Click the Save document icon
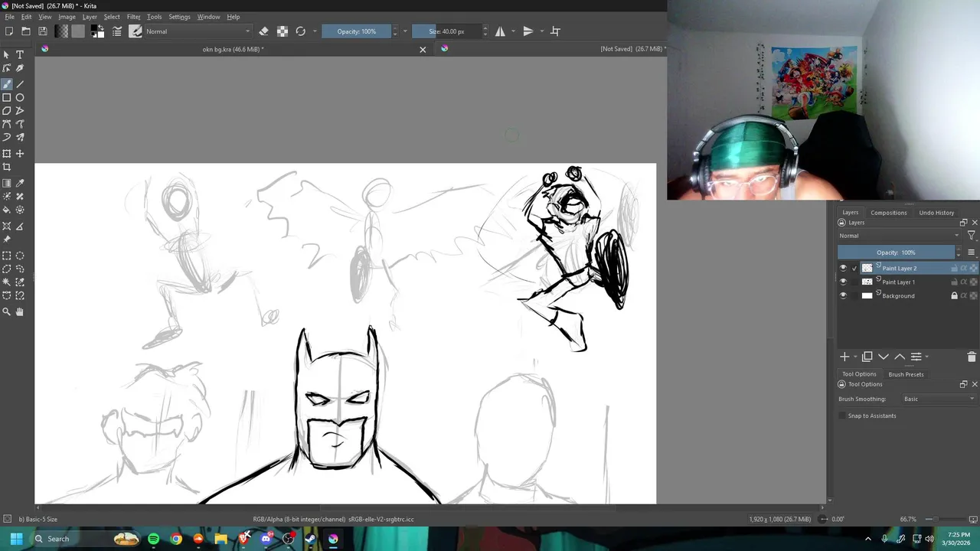This screenshot has width=980, height=551. pos(43,31)
